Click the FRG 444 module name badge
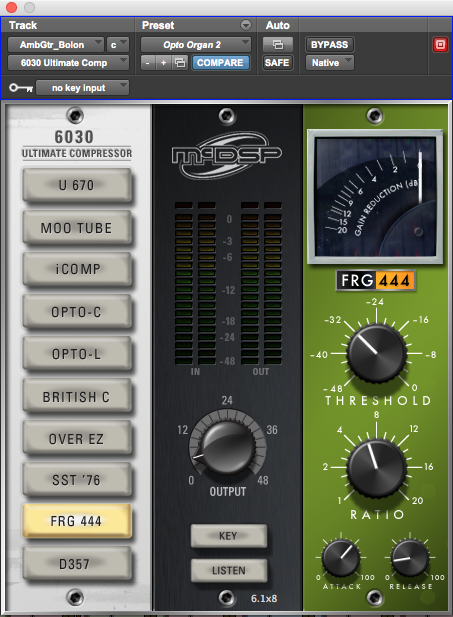453x617 pixels. (x=375, y=281)
